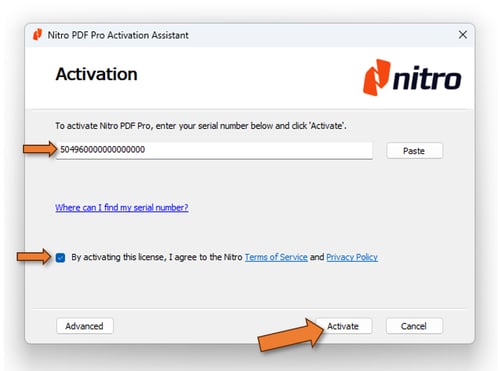Click the 'To activate Nitro PDF Pro' instruction text
500x371 pixels.
(201, 126)
